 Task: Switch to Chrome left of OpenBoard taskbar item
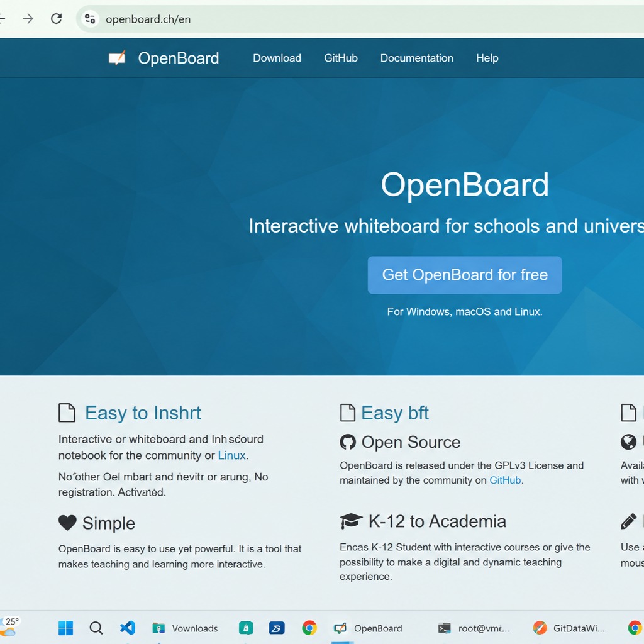pyautogui.click(x=309, y=628)
